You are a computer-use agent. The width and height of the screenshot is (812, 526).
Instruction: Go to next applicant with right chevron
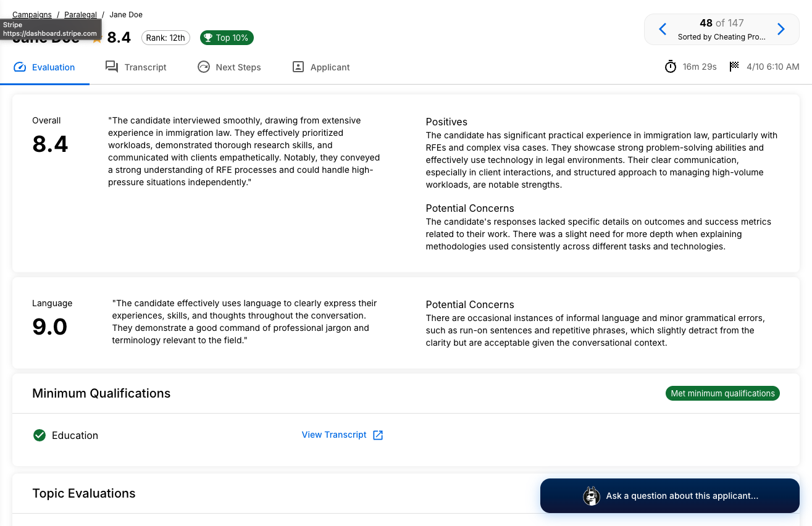tap(781, 29)
